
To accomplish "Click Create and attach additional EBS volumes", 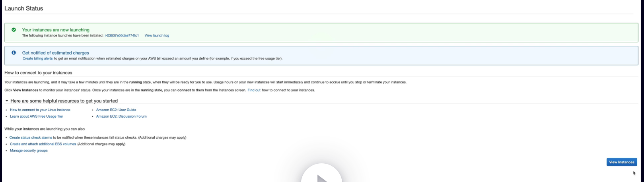I will (x=43, y=144).
